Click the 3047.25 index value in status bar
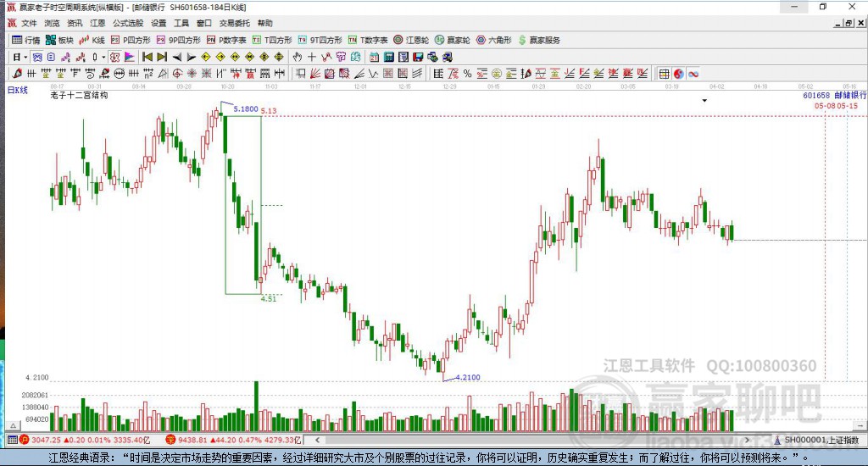 click(x=46, y=440)
